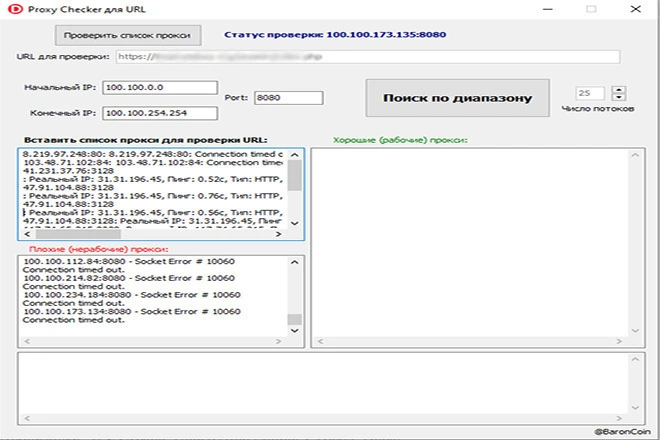Click scroll-up arrow of proxy input list

pyautogui.click(x=295, y=154)
